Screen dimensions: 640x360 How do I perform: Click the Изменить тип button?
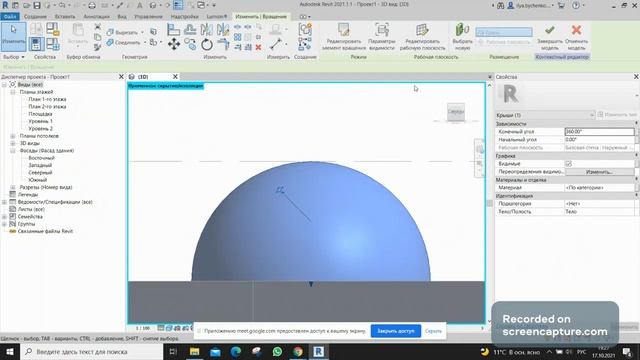618,115
